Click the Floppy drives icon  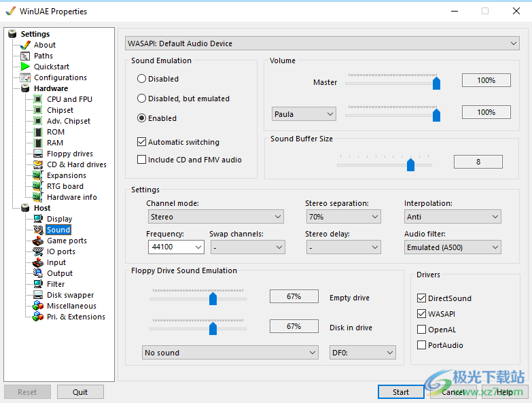[38, 154]
